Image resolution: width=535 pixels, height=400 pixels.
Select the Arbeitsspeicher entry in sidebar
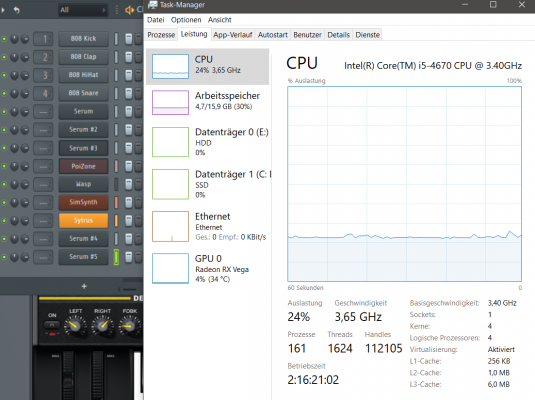(x=207, y=102)
